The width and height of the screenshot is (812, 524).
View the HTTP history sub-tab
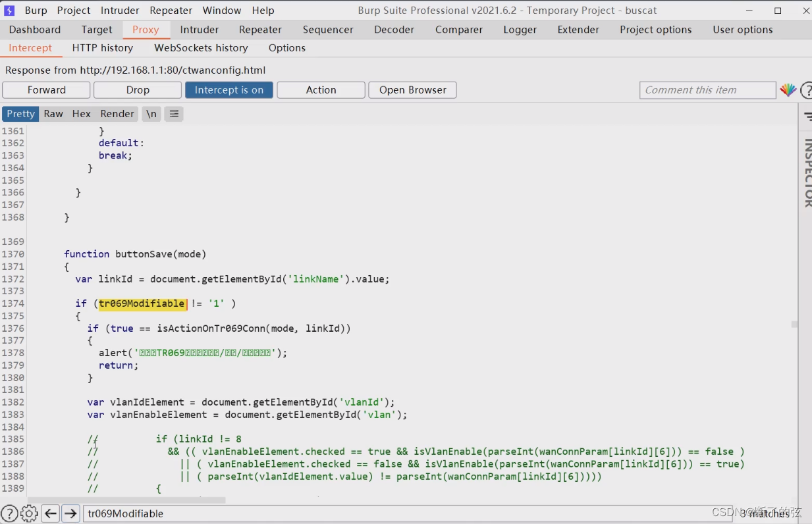tap(103, 48)
